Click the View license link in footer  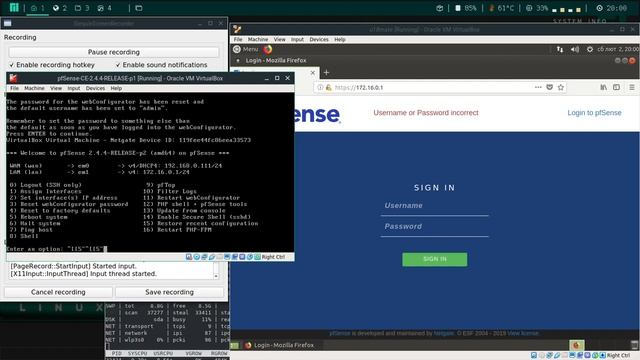click(x=523, y=333)
